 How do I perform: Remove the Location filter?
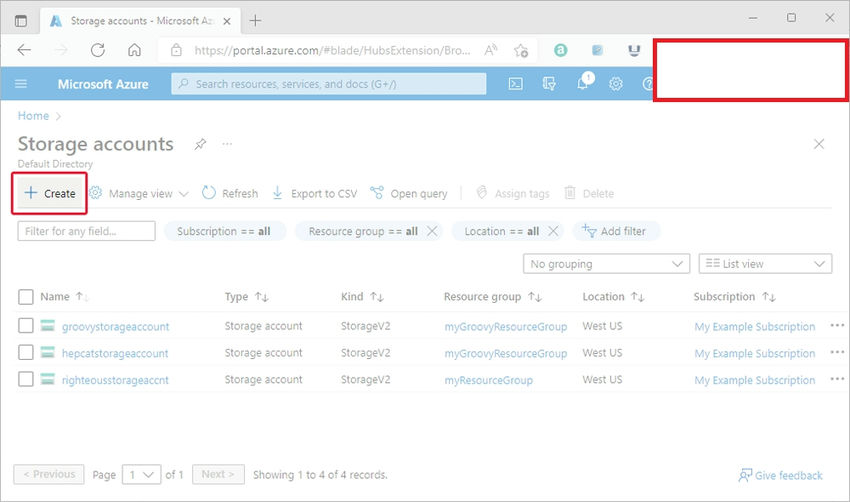click(552, 231)
